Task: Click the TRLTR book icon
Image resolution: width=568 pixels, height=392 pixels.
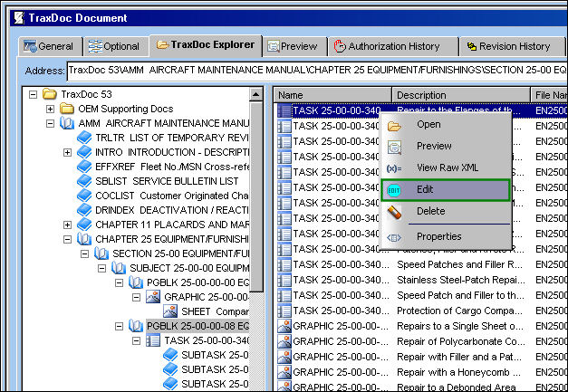Action: pos(84,138)
